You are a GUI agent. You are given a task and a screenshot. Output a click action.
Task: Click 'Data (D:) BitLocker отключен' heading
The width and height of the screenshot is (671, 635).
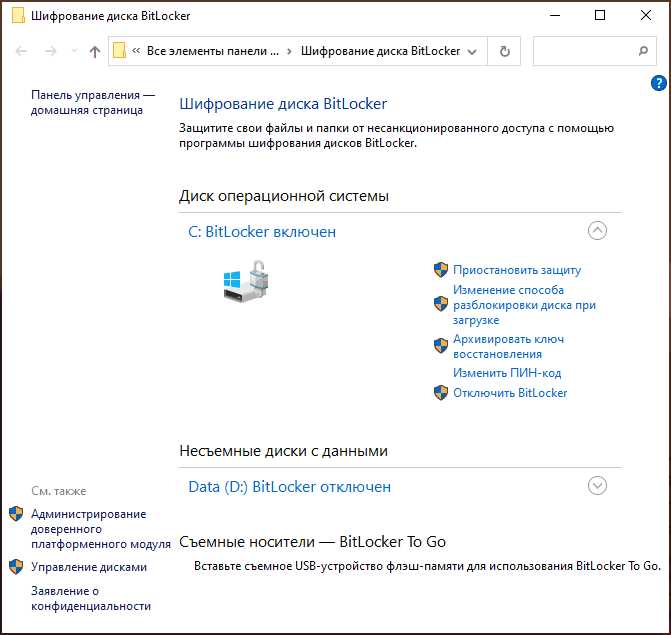(x=289, y=487)
